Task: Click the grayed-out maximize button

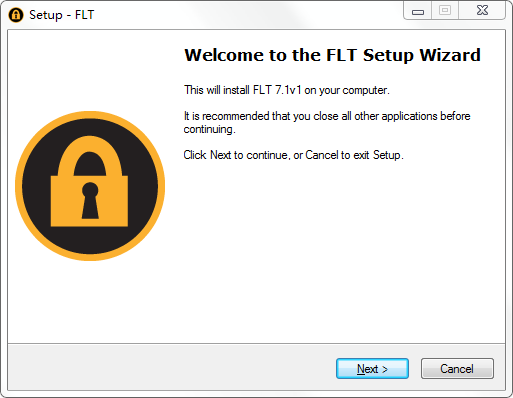Action: [445, 11]
